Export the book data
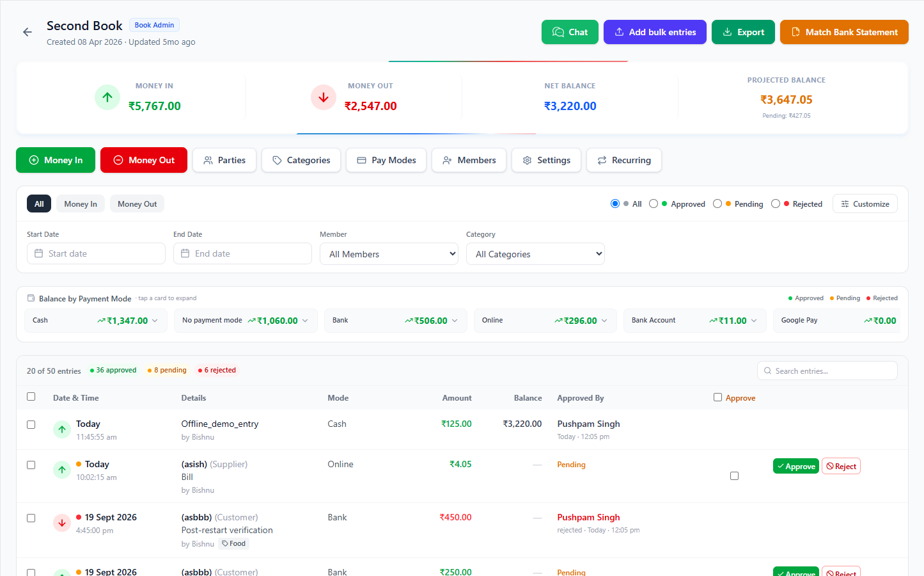 (743, 32)
